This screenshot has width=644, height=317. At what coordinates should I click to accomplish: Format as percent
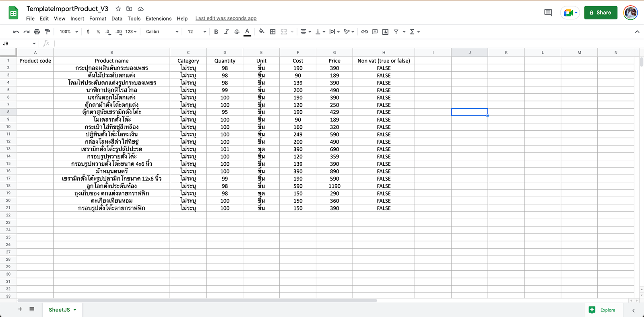click(98, 32)
